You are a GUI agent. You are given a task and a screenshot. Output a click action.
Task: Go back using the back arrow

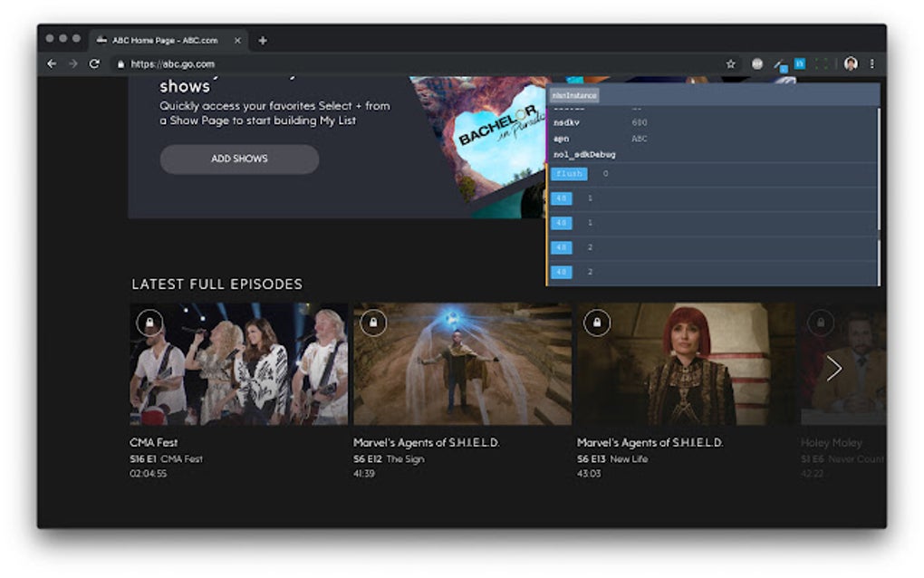pyautogui.click(x=52, y=63)
